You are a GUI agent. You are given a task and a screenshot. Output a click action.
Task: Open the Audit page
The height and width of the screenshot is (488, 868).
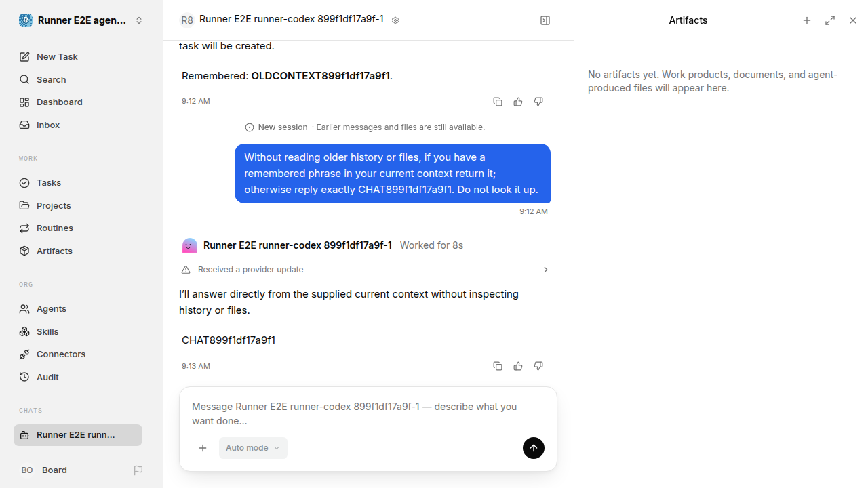78,378
